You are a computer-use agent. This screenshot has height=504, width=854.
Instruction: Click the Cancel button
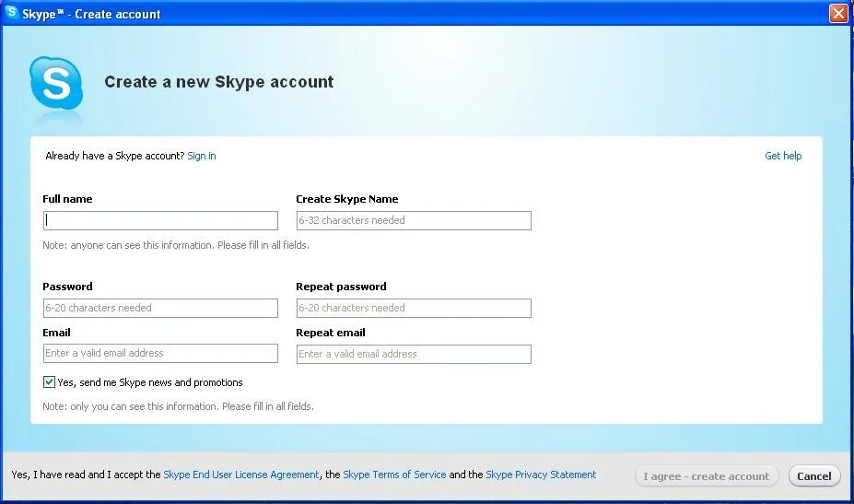tap(814, 476)
